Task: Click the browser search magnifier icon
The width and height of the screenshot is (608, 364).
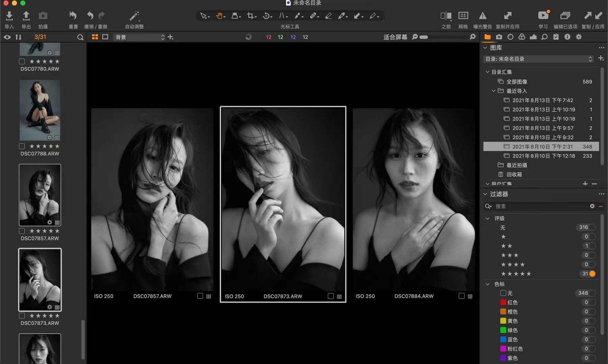Action: click(x=80, y=37)
